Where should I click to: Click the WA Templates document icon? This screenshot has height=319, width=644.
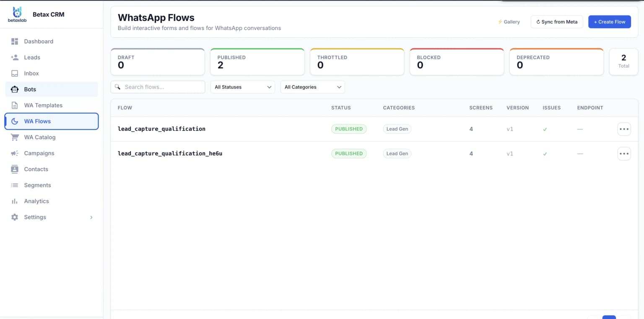(x=15, y=105)
